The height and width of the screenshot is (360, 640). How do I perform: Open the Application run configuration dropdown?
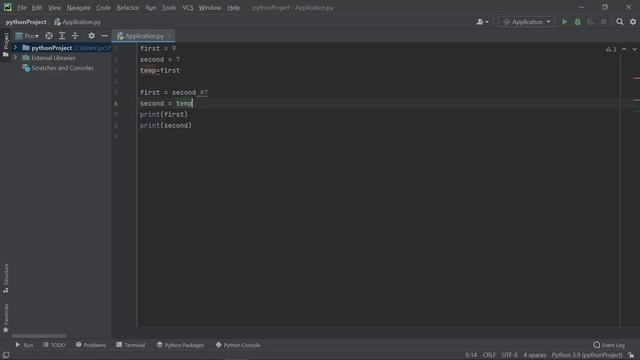[x=527, y=22]
